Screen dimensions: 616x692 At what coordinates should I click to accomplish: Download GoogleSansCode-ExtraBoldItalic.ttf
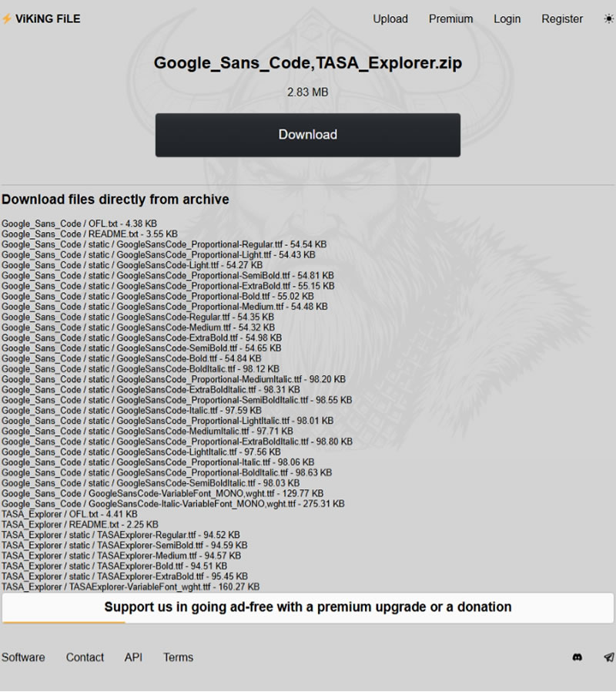point(151,390)
